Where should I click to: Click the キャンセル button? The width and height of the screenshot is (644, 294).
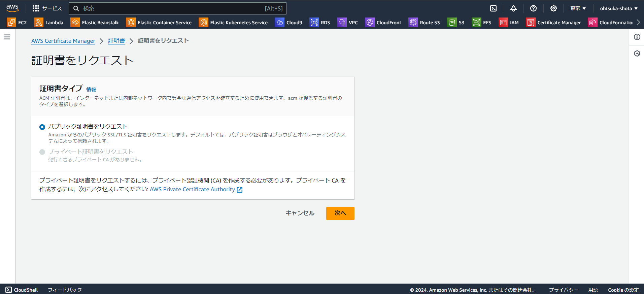click(x=300, y=213)
